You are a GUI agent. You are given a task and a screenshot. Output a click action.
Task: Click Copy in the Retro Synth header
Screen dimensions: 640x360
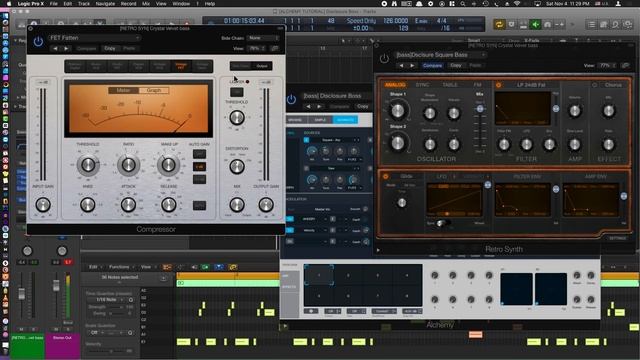tap(456, 65)
